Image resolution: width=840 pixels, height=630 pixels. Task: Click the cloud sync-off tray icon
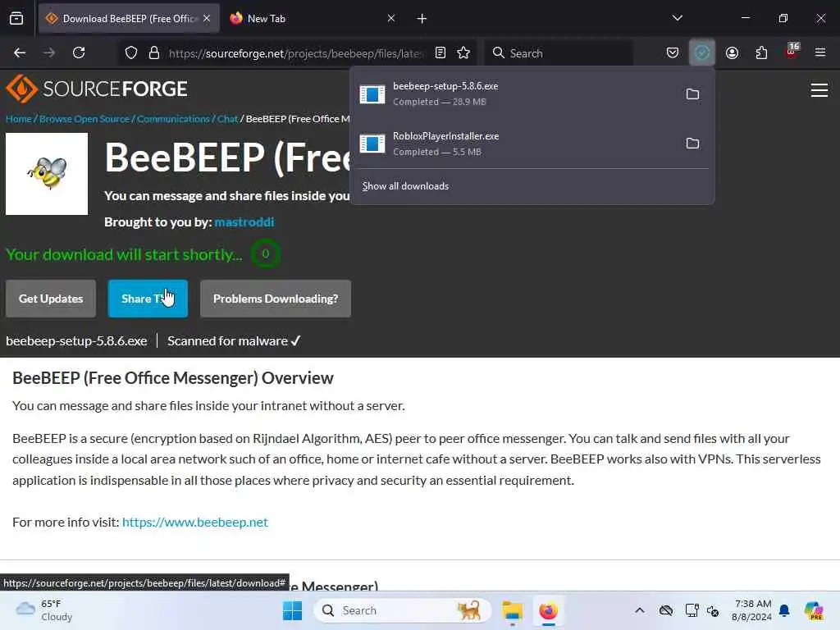click(666, 610)
